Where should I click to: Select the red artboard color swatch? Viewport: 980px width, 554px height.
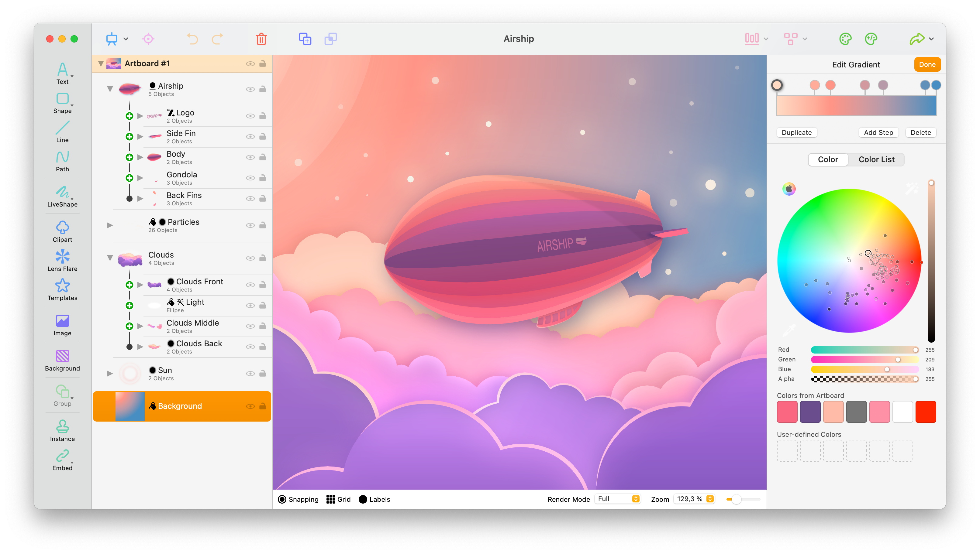[x=926, y=412]
